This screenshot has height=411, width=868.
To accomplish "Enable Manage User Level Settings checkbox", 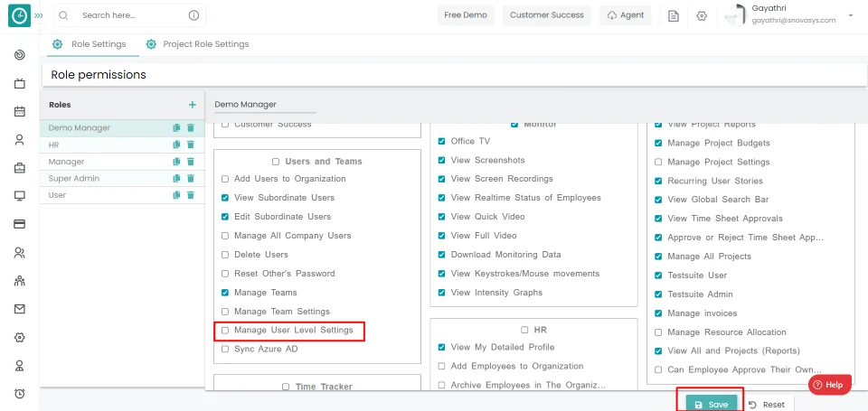I will (x=225, y=331).
